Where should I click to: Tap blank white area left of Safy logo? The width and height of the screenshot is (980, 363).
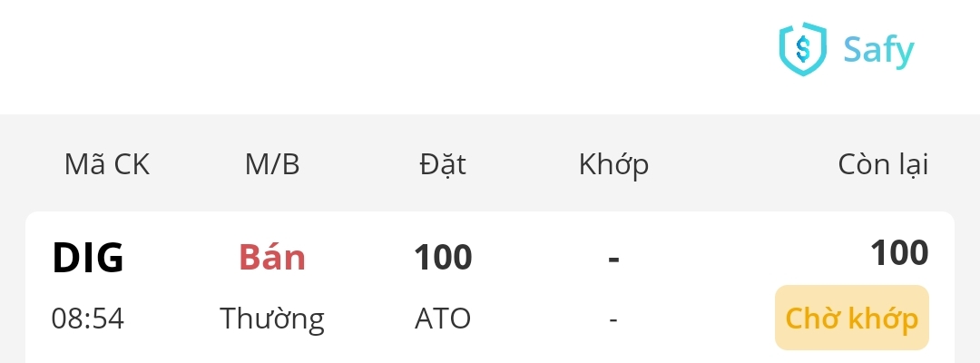pyautogui.click(x=363, y=54)
